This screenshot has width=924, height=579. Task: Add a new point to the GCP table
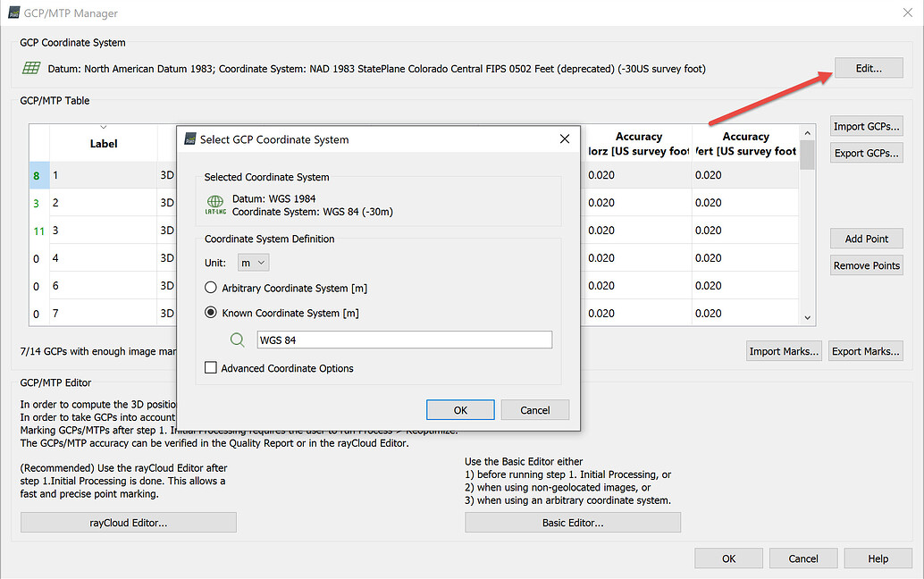point(866,238)
